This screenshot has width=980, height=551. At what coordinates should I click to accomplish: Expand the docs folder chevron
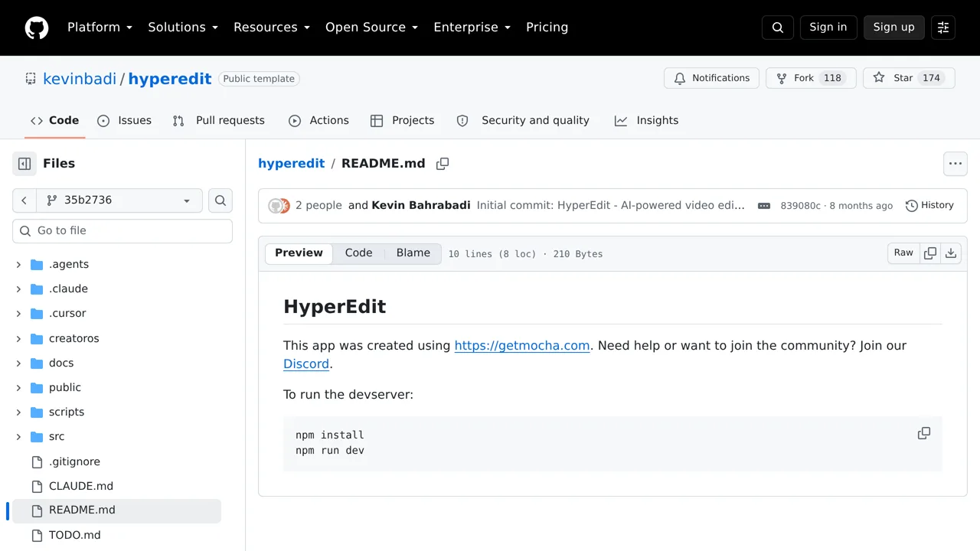[18, 363]
